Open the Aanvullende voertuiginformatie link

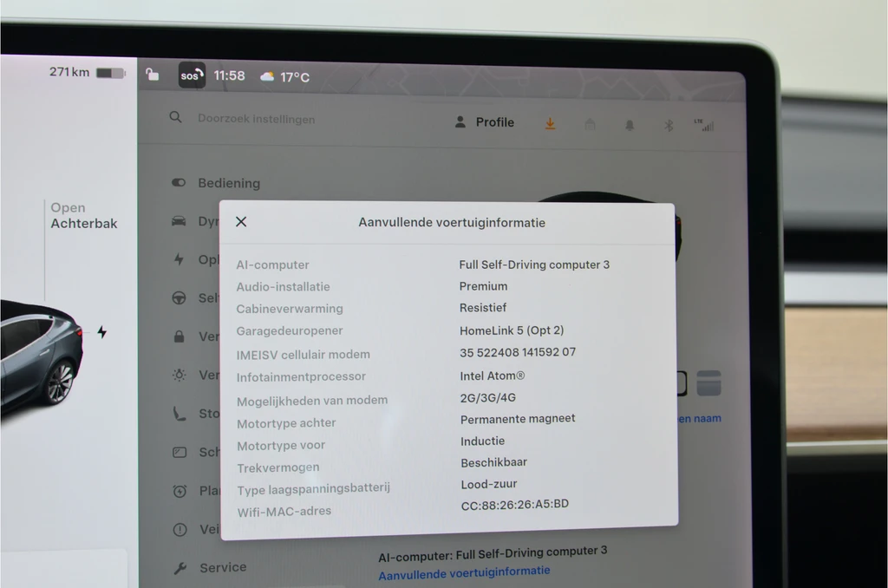(464, 572)
